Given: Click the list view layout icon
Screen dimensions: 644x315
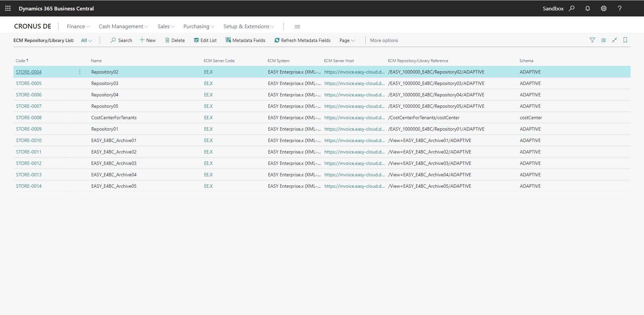Looking at the screenshot, I should (603, 40).
